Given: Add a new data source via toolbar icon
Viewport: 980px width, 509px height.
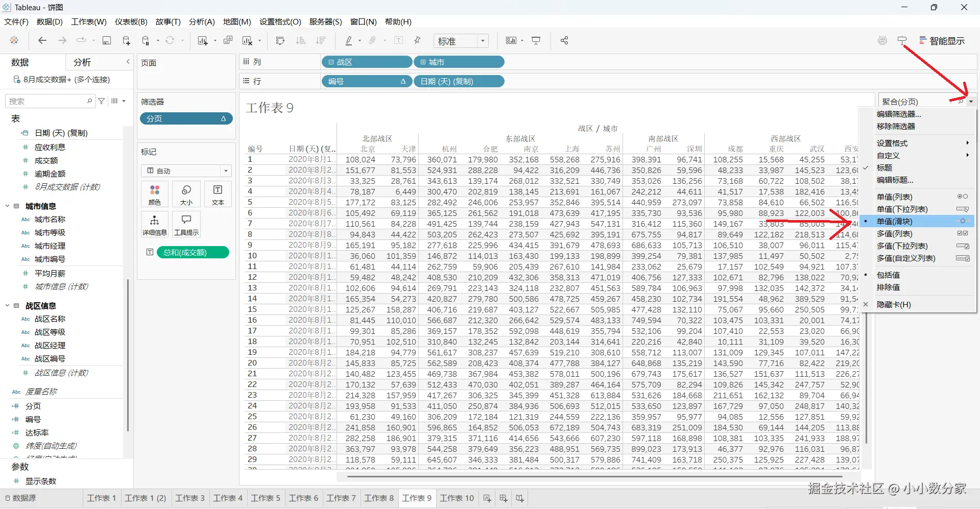Looking at the screenshot, I should click(x=126, y=40).
